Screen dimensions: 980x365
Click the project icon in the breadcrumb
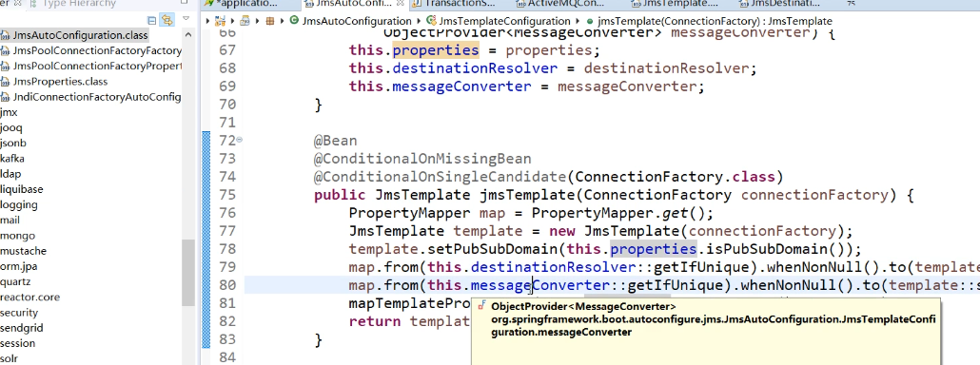[220, 21]
